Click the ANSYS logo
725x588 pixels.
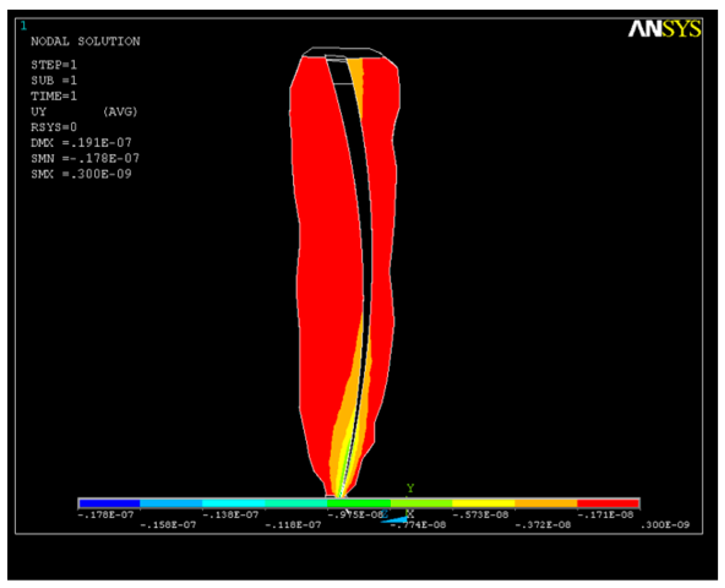point(664,29)
